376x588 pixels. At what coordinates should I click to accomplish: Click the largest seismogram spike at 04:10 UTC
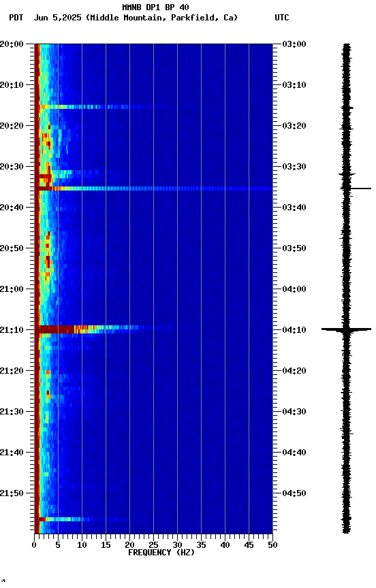point(346,329)
